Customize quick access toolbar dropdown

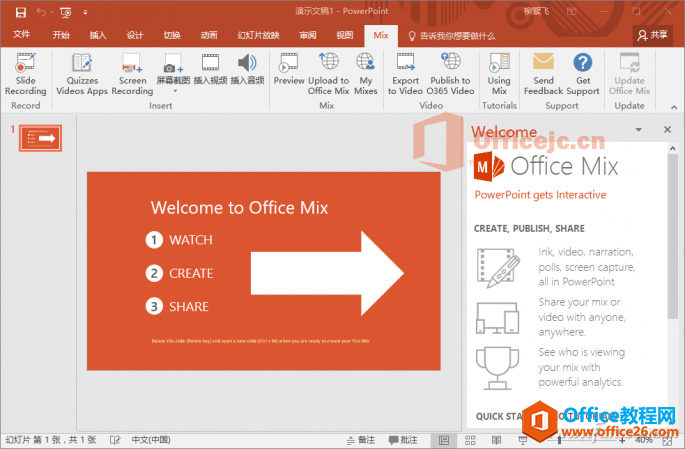85,13
